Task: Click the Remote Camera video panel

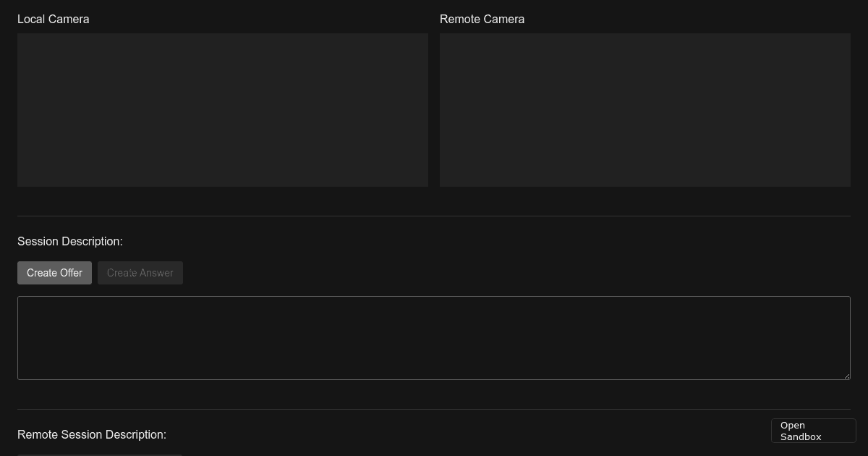Action: [x=644, y=110]
